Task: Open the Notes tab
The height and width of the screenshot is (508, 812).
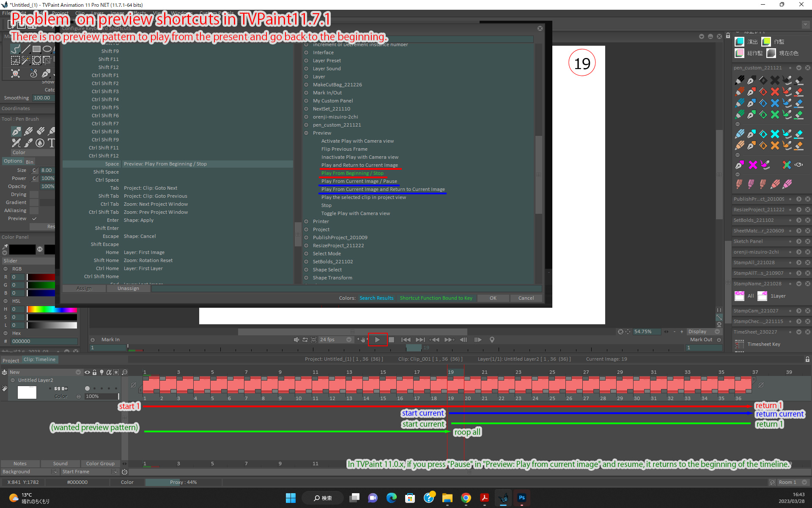Action: tap(20, 464)
